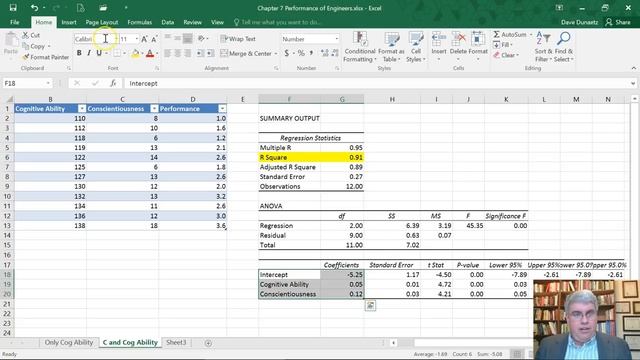This screenshot has height=360, width=640.
Task: Click the Delete cells button
Action: 458,47
